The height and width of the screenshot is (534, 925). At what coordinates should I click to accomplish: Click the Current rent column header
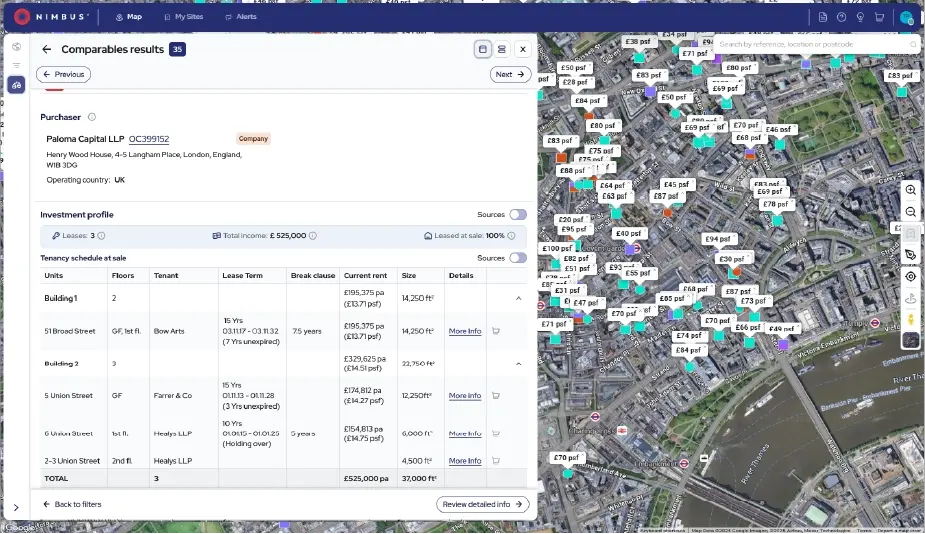coord(365,276)
